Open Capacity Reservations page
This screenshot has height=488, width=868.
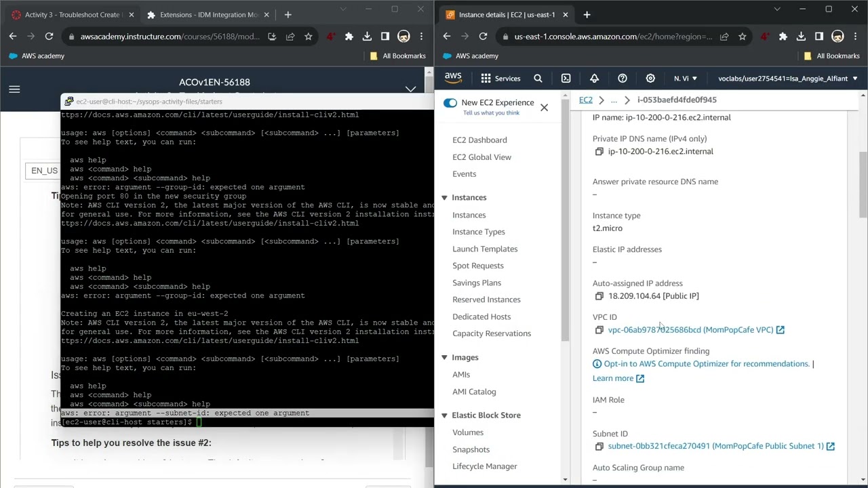492,333
